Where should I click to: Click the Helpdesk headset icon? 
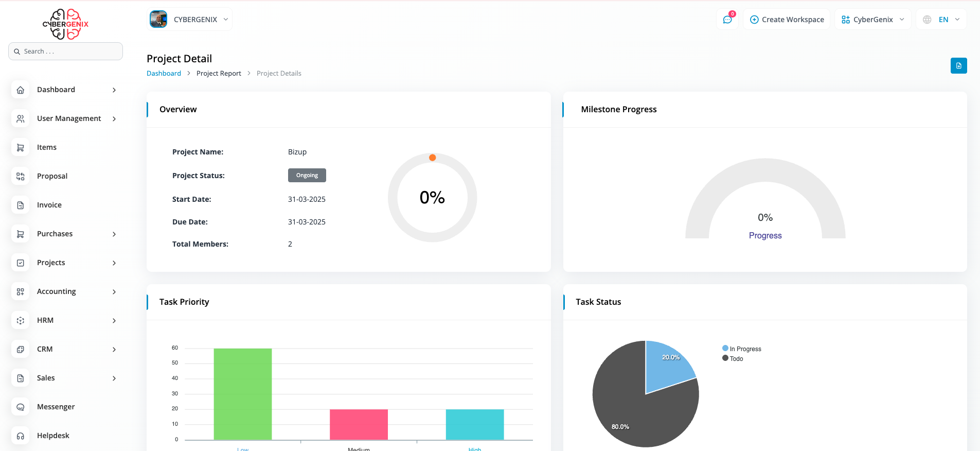(21, 436)
